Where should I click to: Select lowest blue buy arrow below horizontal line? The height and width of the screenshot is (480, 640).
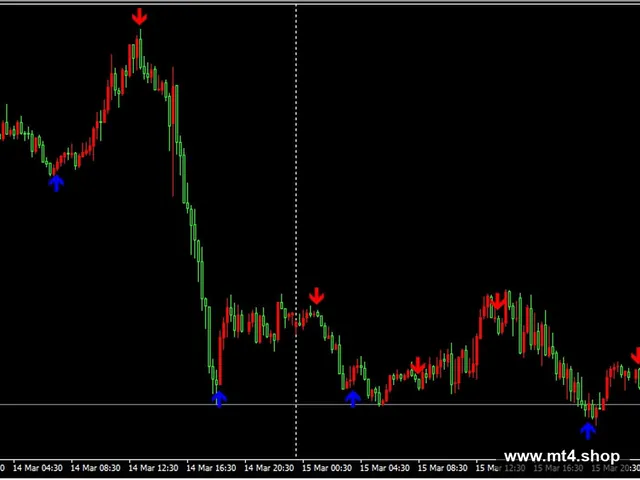point(588,431)
